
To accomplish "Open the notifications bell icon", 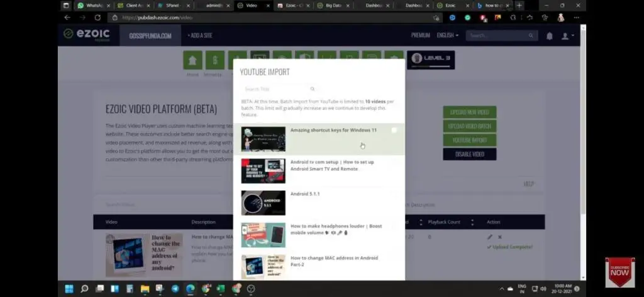I will pyautogui.click(x=549, y=36).
